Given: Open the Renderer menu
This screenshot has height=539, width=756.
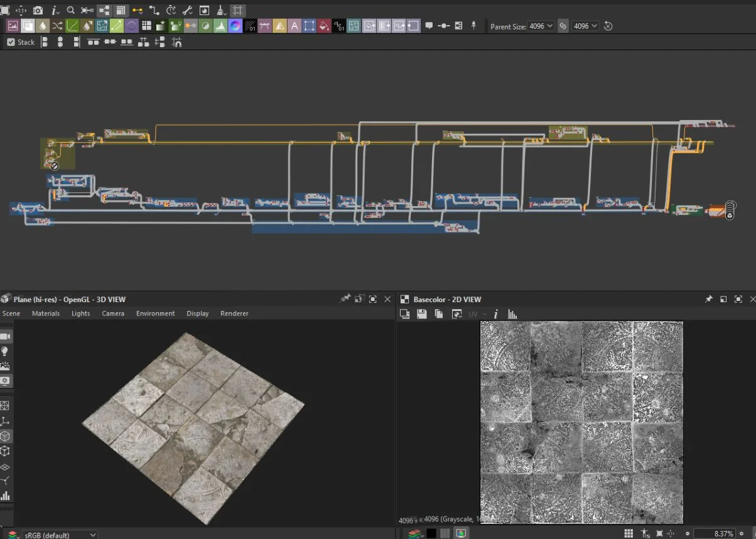Looking at the screenshot, I should click(x=234, y=313).
